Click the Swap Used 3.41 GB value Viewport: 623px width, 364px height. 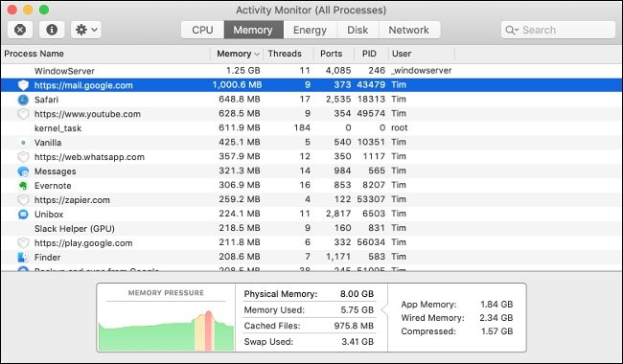click(358, 341)
